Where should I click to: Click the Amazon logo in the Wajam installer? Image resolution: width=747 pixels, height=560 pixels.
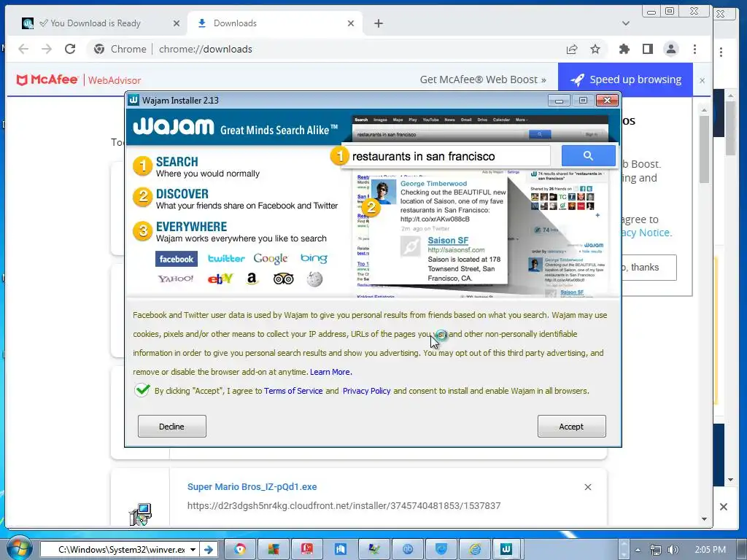pos(252,279)
